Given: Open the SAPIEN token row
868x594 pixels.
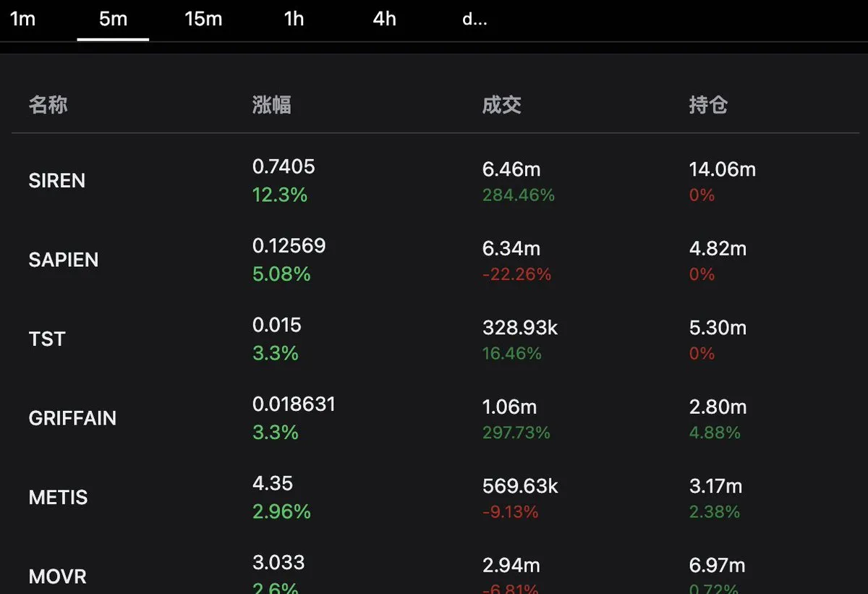Looking at the screenshot, I should click(63, 260).
